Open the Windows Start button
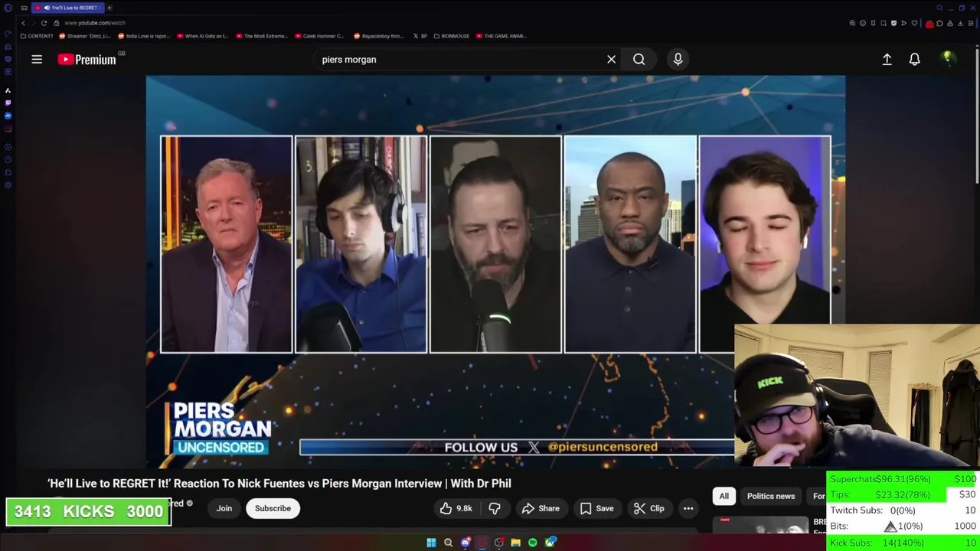This screenshot has width=980, height=551. coord(431,543)
